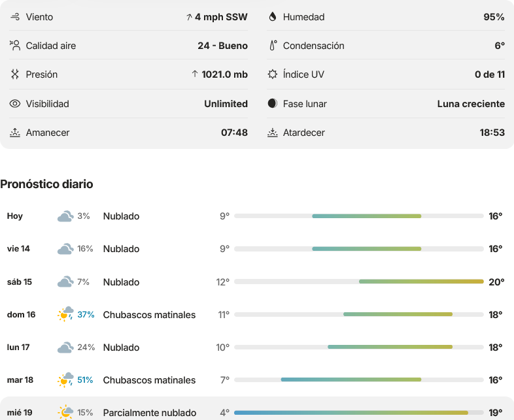
Task: Click the eye icon next to Visibilidad
Action: click(x=15, y=104)
